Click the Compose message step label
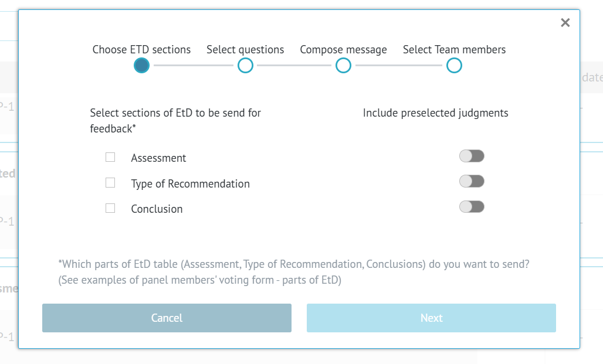 pyautogui.click(x=343, y=50)
